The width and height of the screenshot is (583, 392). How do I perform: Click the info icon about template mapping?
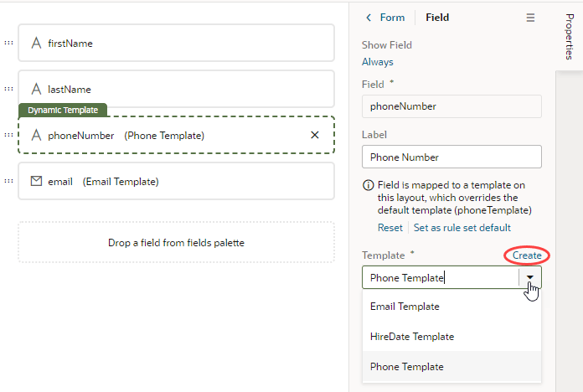tap(368, 185)
